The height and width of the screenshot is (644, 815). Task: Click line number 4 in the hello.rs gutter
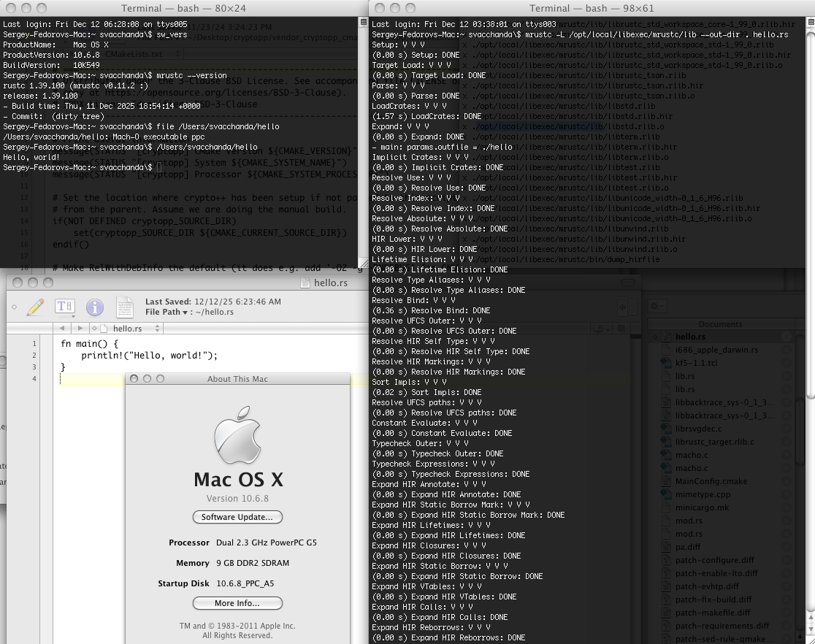34,378
